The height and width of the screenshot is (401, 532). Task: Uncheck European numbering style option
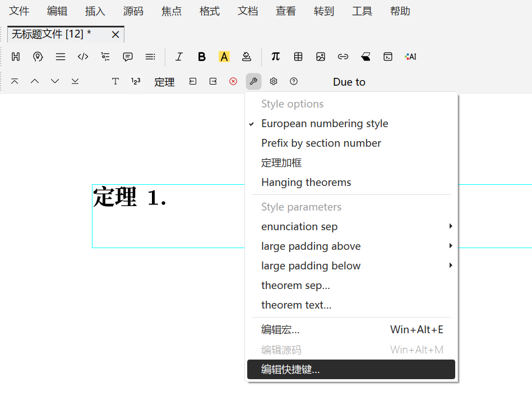(x=325, y=124)
